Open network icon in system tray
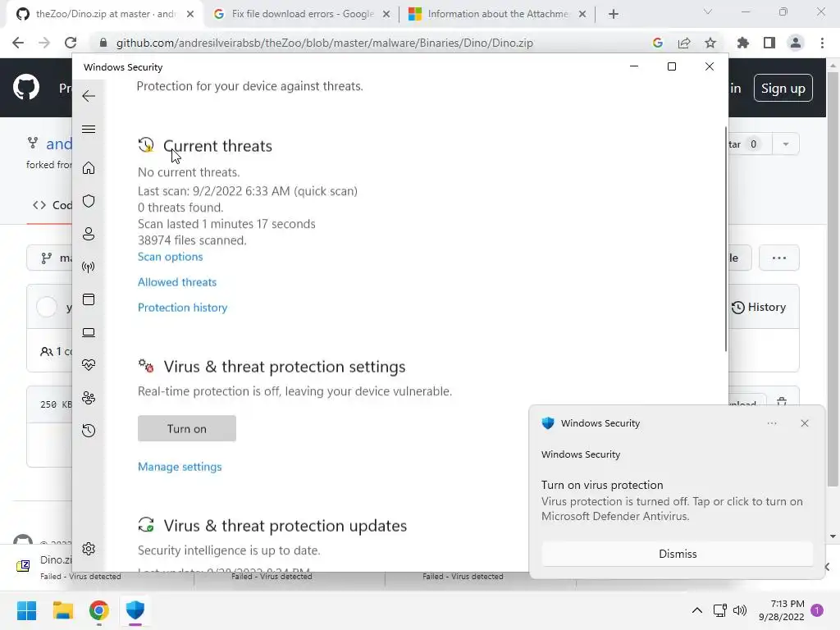 coord(719,610)
